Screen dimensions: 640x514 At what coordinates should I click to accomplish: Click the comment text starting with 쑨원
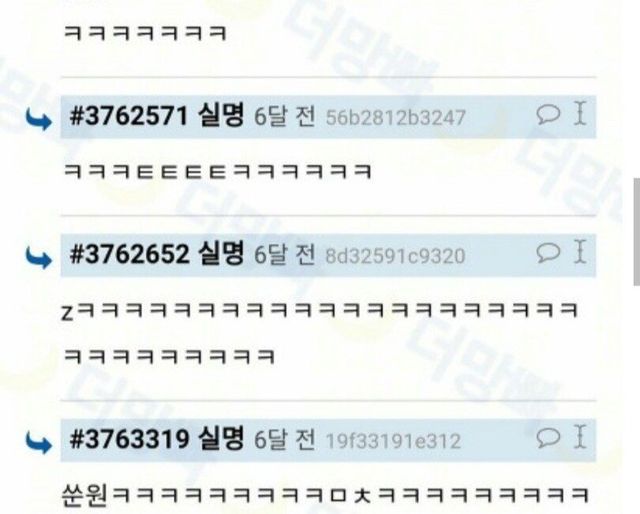(x=325, y=495)
